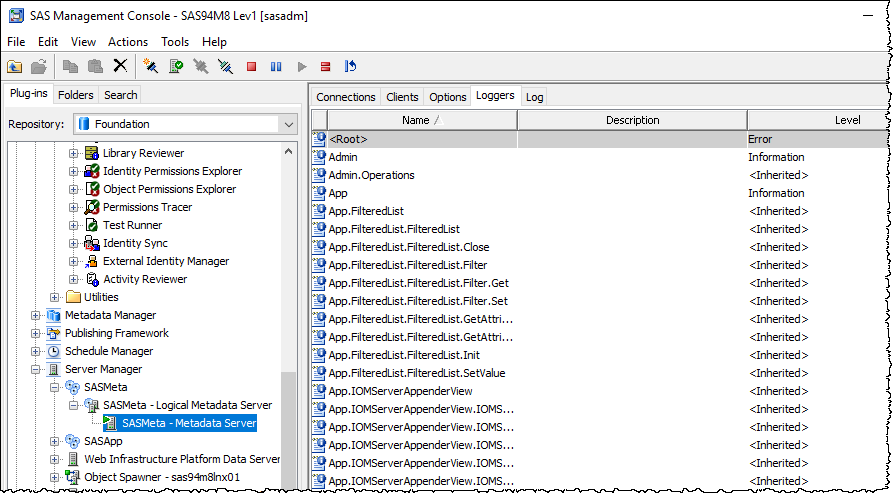This screenshot has width=894, height=496.
Task: Open the Edit menu
Action: tap(48, 42)
